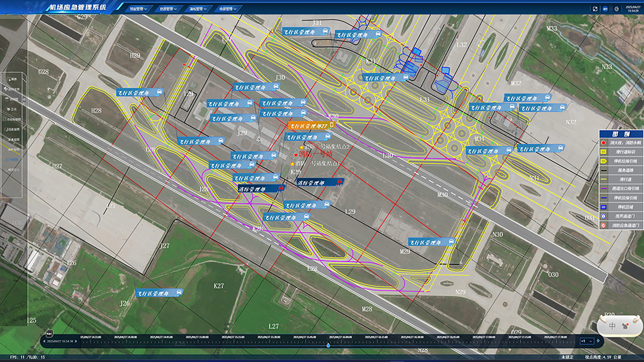Viewport: 644px width, 362px height.
Task: Open the 资源管理 dropdown menu
Action: (168, 9)
